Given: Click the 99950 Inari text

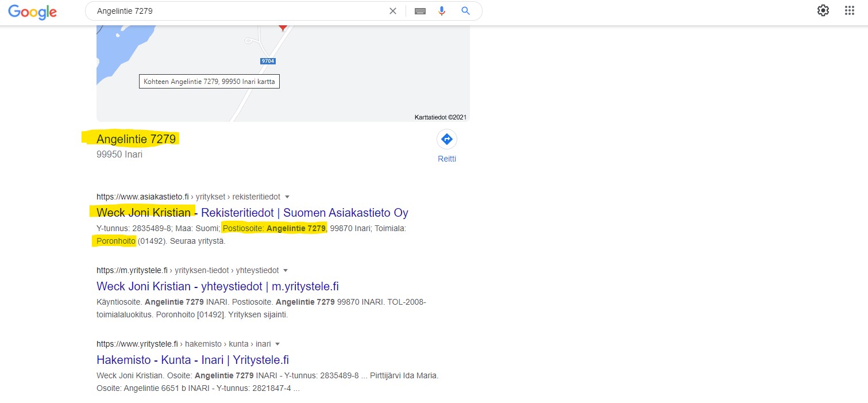Looking at the screenshot, I should tap(119, 155).
